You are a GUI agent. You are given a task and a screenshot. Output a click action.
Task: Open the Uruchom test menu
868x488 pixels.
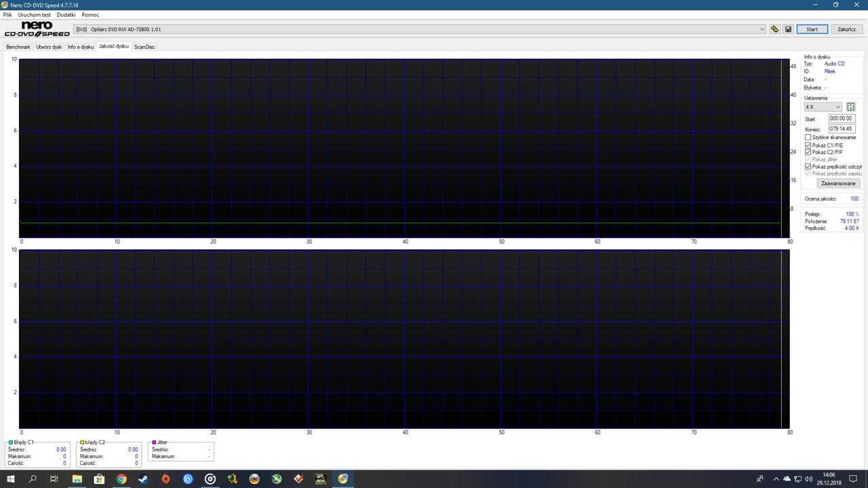34,14
